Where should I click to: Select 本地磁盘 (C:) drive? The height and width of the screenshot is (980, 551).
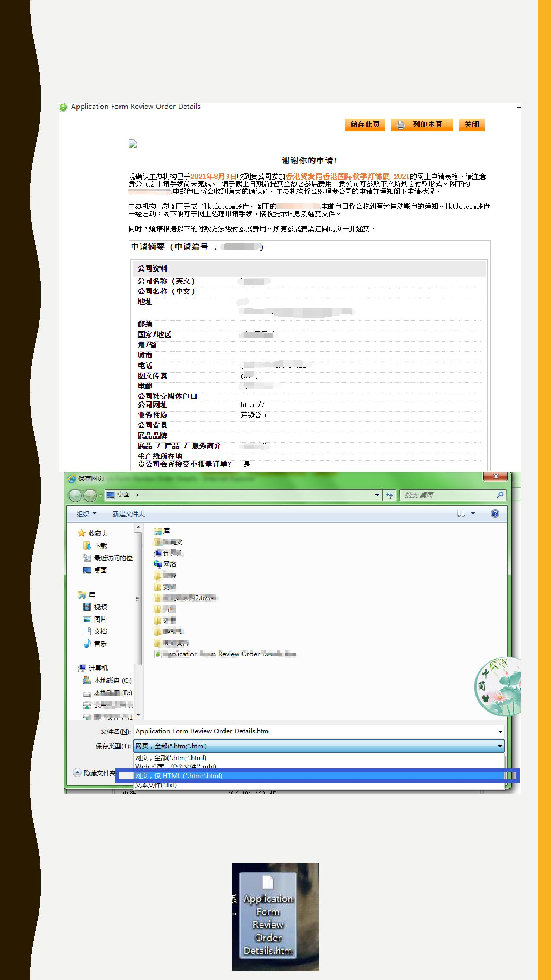click(107, 680)
